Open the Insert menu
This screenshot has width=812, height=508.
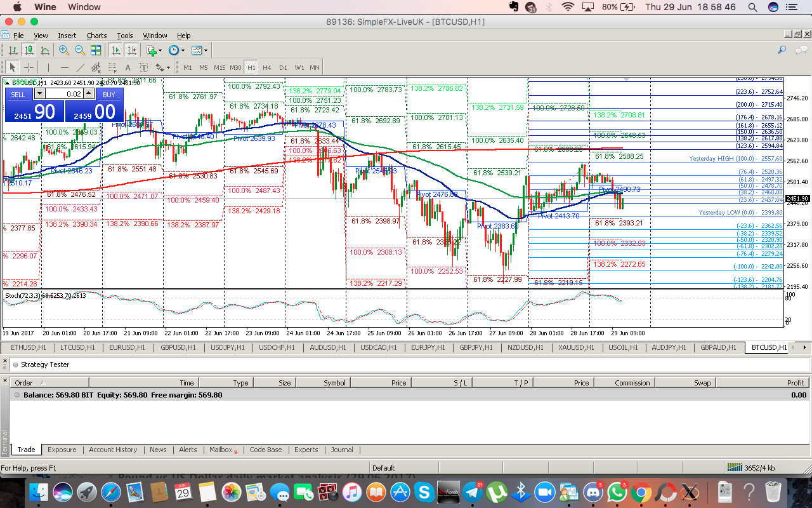pyautogui.click(x=67, y=36)
